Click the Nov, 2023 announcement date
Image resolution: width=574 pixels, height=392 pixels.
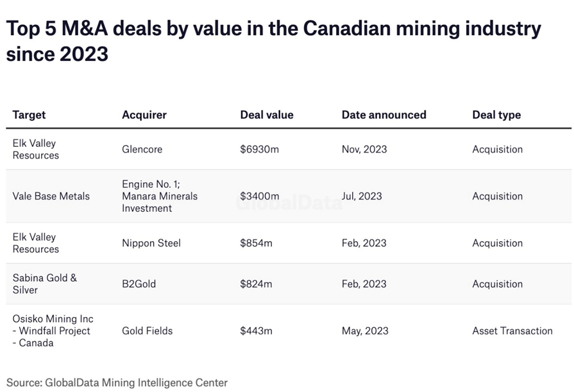[364, 149]
